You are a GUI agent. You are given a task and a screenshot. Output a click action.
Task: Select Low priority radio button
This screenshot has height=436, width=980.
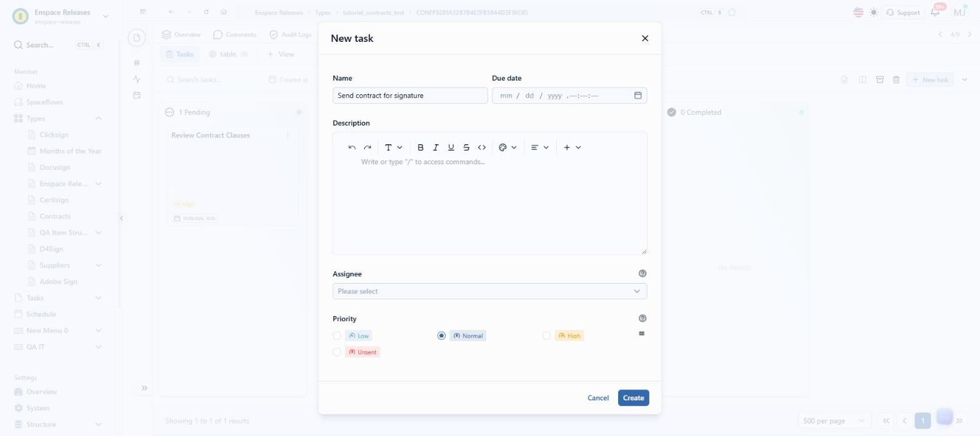pos(337,336)
